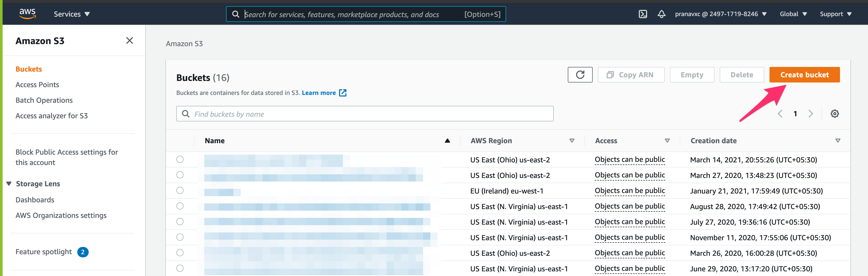Click the Copy ARN button
The image size is (868, 276).
tap(631, 74)
